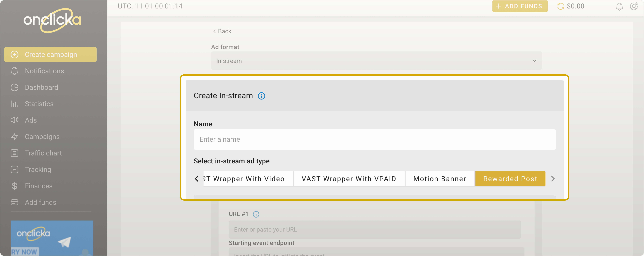
Task: Select the Motion Banner ad type
Action: point(440,179)
